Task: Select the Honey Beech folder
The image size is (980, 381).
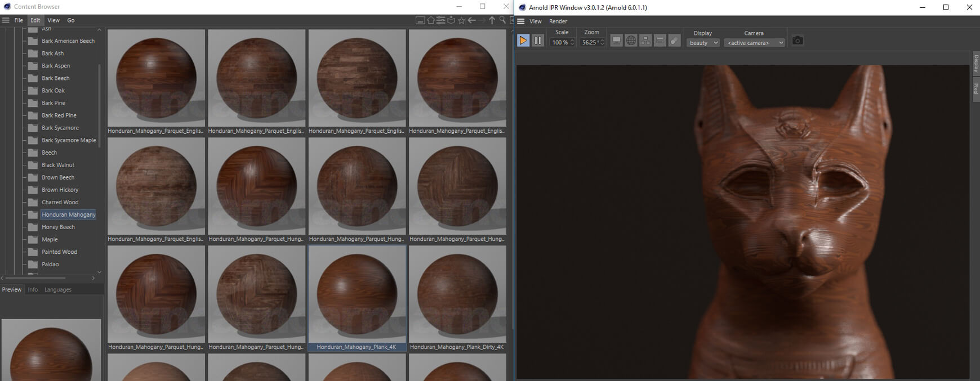Action: 58,227
